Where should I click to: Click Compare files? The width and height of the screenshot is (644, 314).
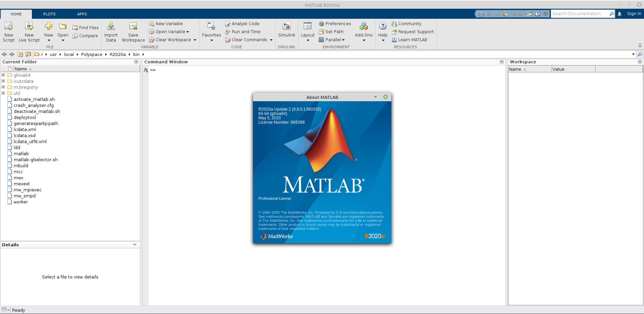tap(85, 36)
